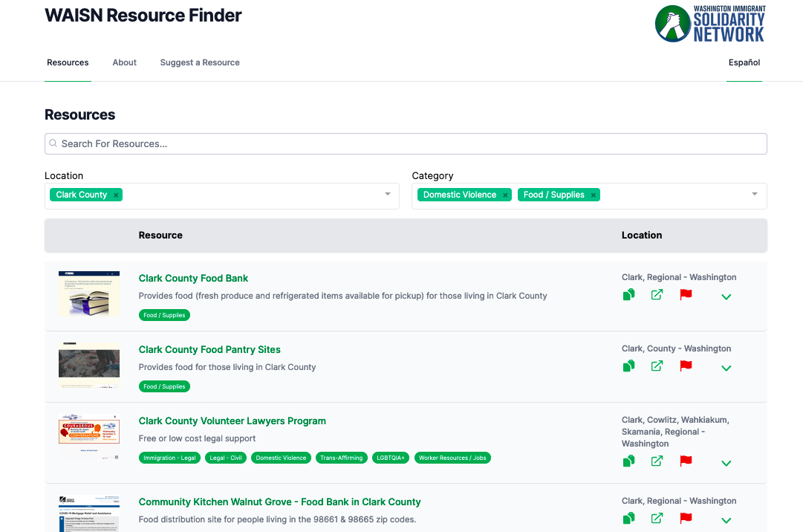Image resolution: width=803 pixels, height=532 pixels.
Task: Open Community Kitchen Walnut Grove link
Action: tap(279, 502)
